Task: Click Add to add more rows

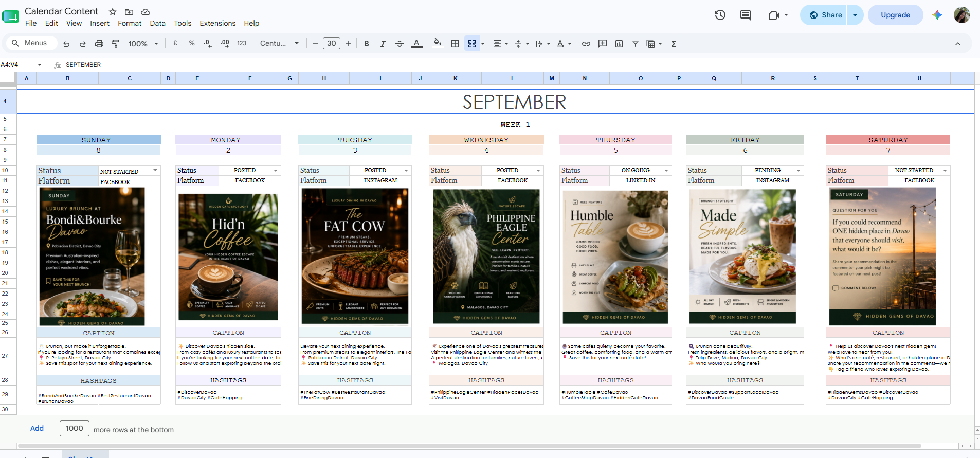Action: [37, 429]
